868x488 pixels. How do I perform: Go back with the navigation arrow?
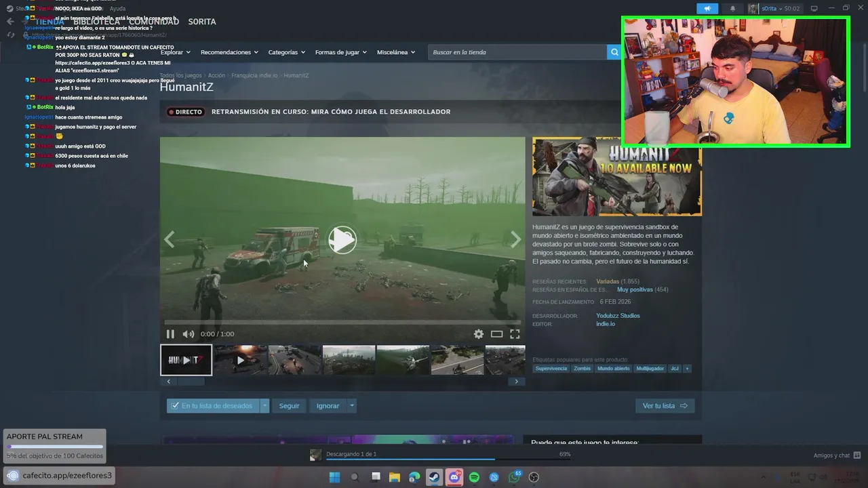tap(10, 22)
